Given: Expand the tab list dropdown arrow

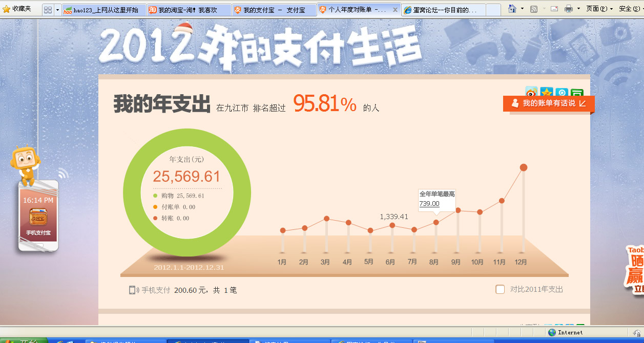Looking at the screenshot, I should tap(57, 10).
